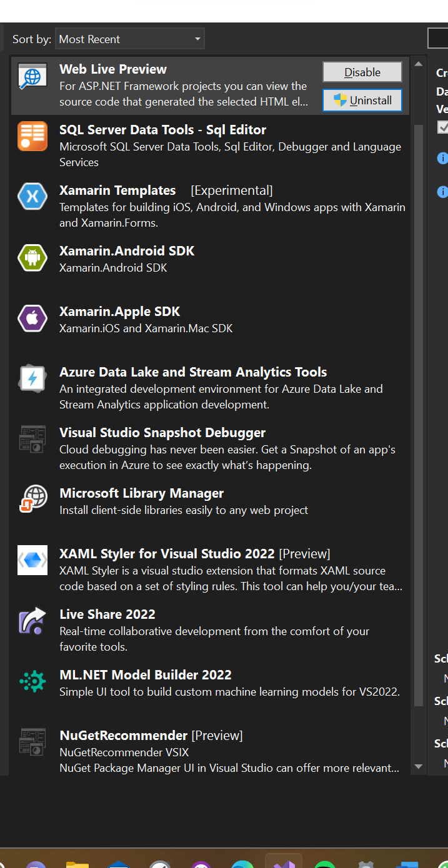Click the 'Sort by:' label
The width and height of the screenshot is (448, 868).
[x=31, y=39]
